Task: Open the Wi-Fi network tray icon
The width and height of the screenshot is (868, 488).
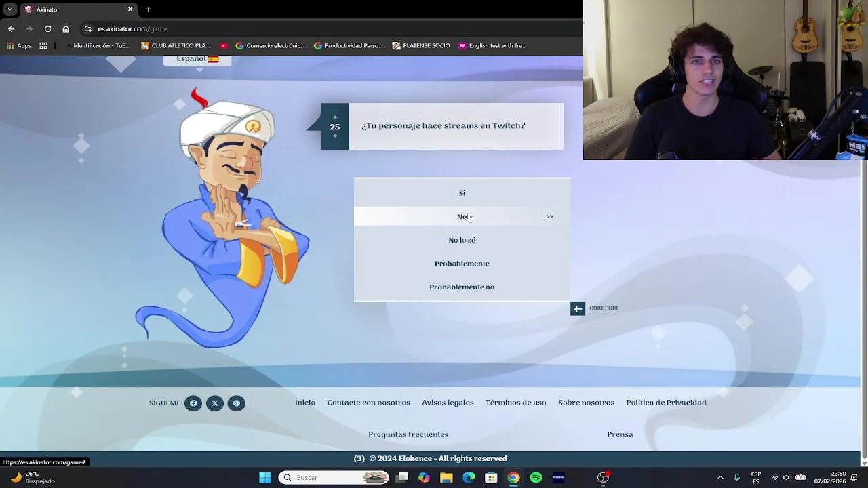Action: pyautogui.click(x=775, y=478)
